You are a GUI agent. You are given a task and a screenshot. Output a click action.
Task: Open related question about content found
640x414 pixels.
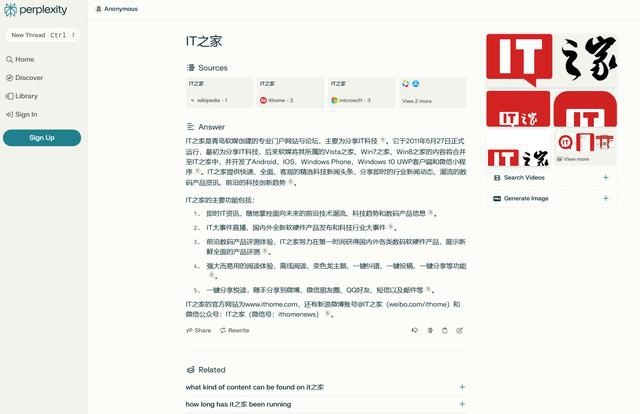(x=255, y=387)
